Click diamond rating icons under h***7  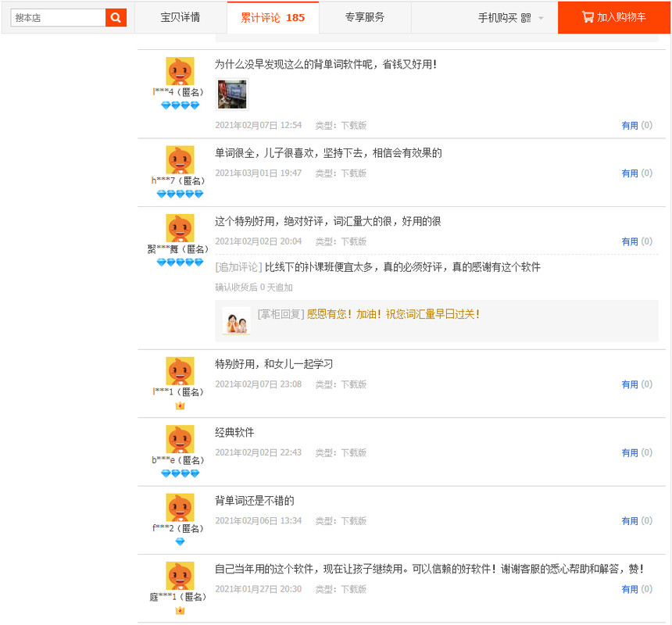180,194
